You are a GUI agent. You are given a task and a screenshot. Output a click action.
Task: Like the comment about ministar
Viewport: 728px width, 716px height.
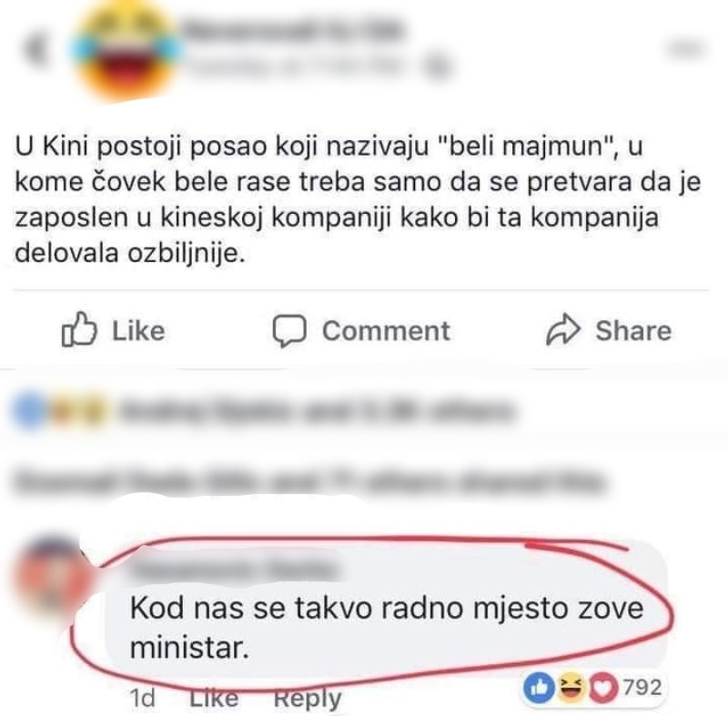point(214,698)
